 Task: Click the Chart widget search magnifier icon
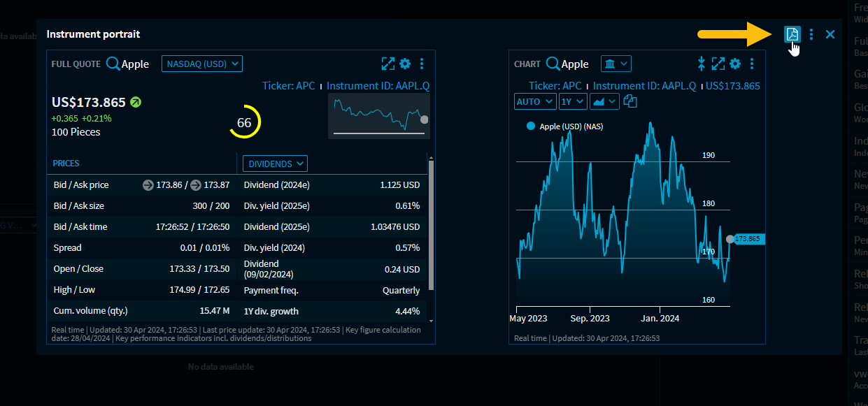pyautogui.click(x=553, y=64)
